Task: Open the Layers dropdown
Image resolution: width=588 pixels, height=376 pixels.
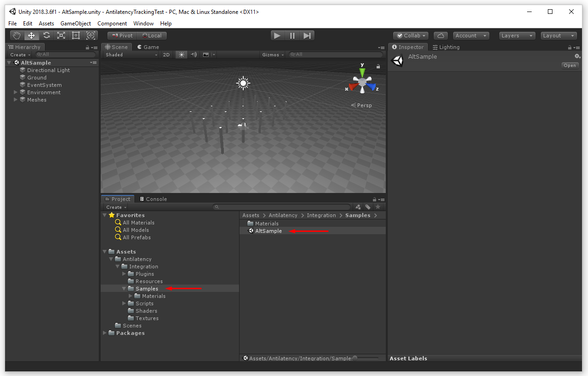Action: click(x=517, y=36)
